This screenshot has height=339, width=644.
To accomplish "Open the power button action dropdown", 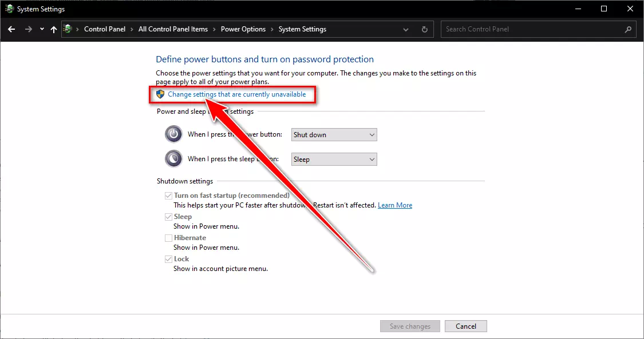I will (x=334, y=135).
